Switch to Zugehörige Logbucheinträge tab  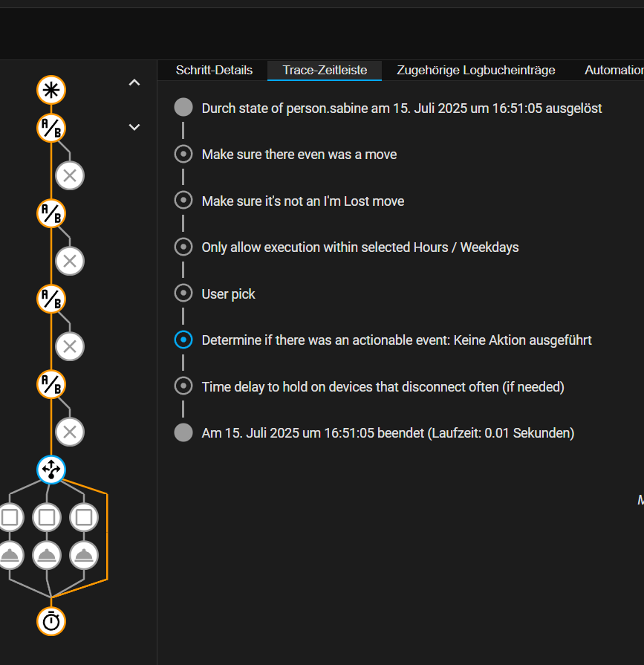point(476,71)
